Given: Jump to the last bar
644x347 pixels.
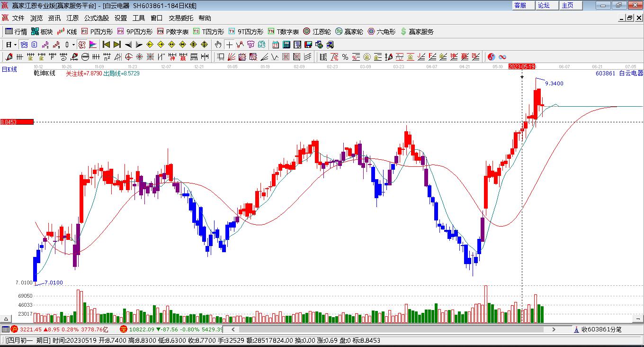Looking at the screenshot, I should (117, 45).
